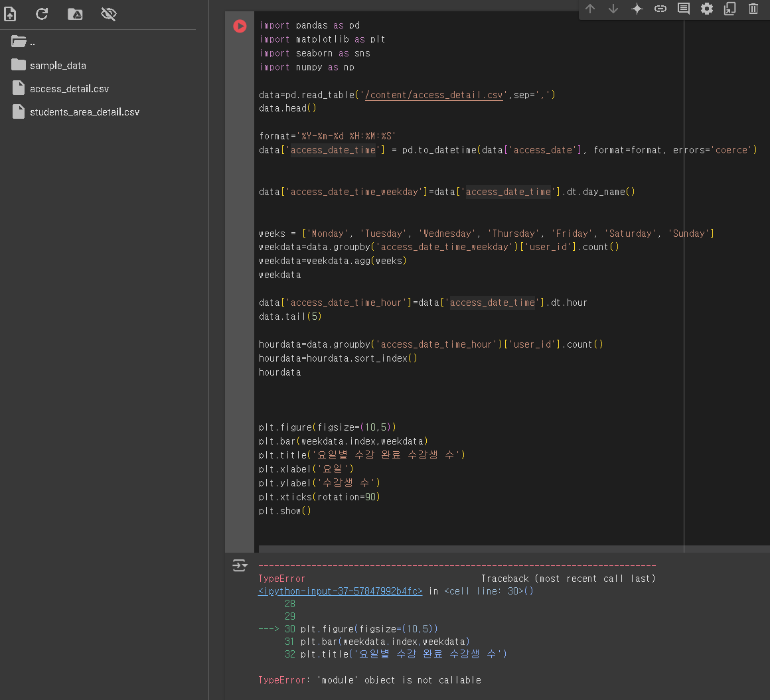Mirror cell in tab icon
770x700 pixels.
pos(730,9)
